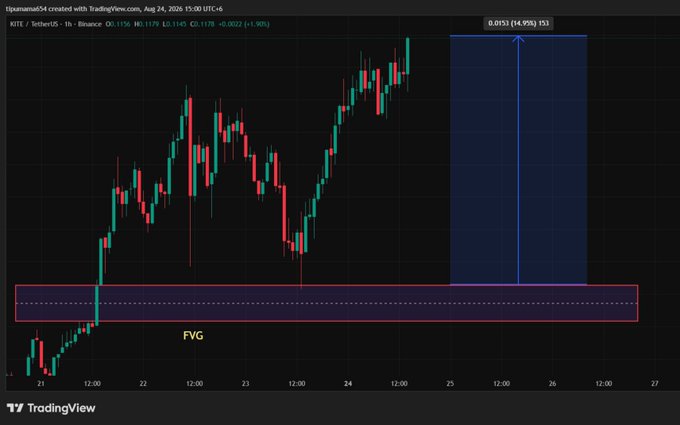Click date label 23 on time axis
This screenshot has height=425, width=680.
(x=245, y=383)
